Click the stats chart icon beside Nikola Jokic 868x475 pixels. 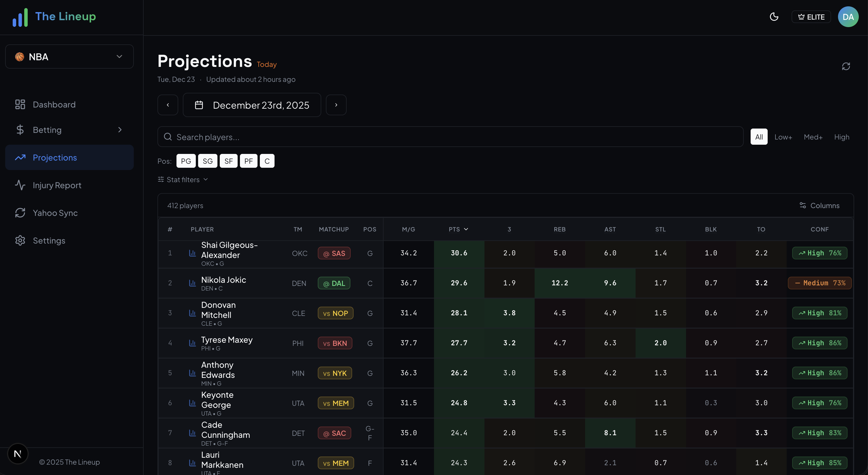coord(192,283)
